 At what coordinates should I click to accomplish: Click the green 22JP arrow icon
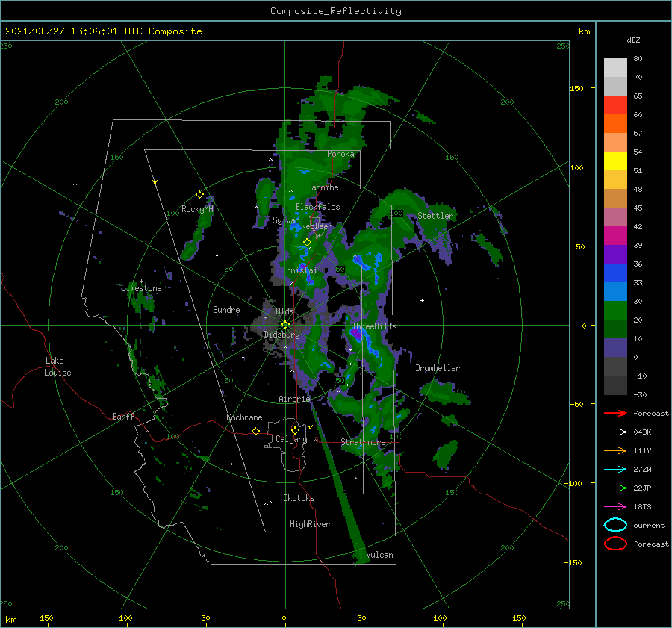[x=615, y=488]
